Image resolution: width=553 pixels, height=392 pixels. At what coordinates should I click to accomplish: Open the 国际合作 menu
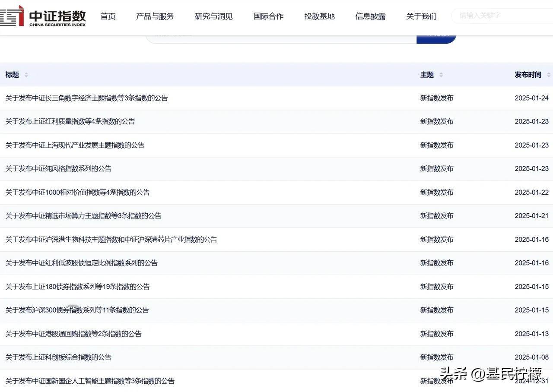pos(269,16)
